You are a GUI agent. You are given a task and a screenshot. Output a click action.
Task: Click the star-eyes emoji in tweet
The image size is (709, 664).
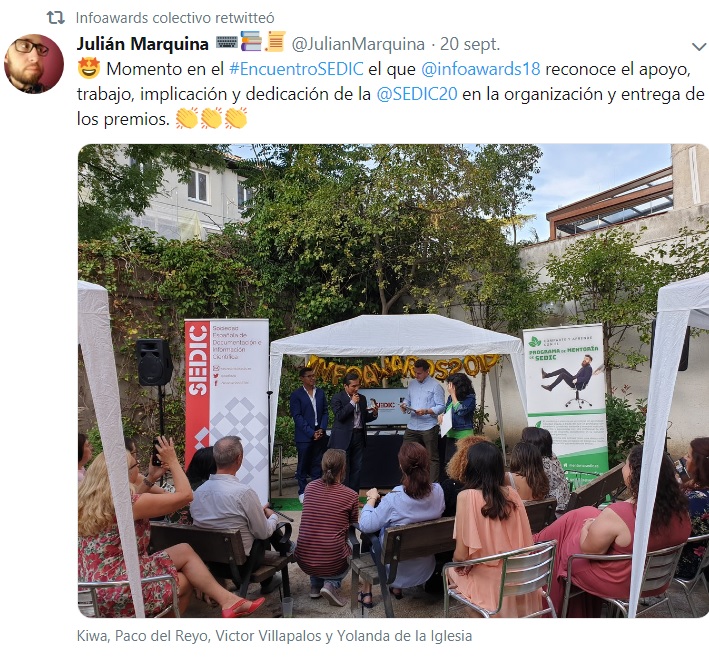(89, 69)
